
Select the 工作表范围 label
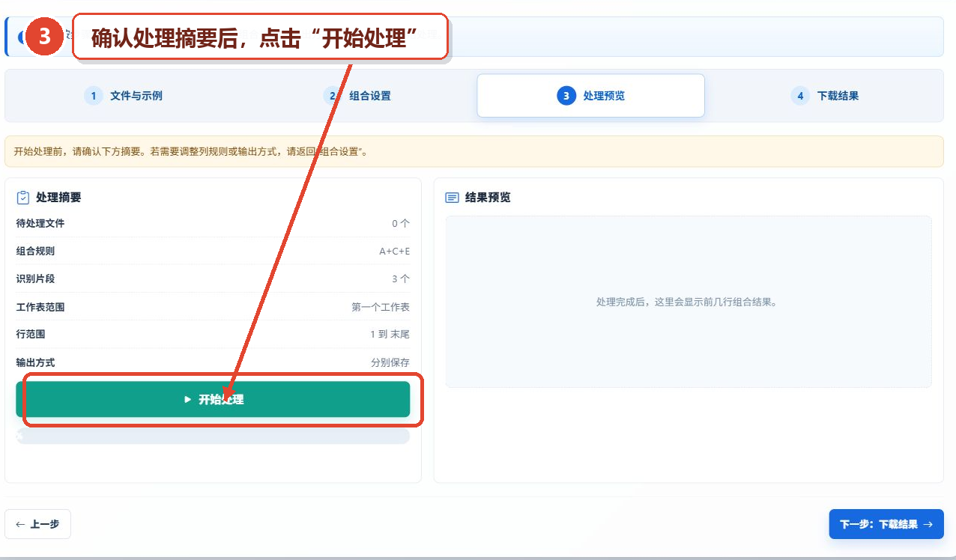(40, 307)
